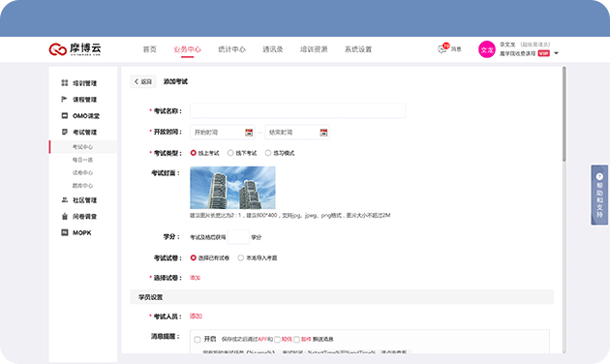Open the 消息 notification icon
Image resolution: width=610 pixels, height=364 pixels.
[x=442, y=49]
